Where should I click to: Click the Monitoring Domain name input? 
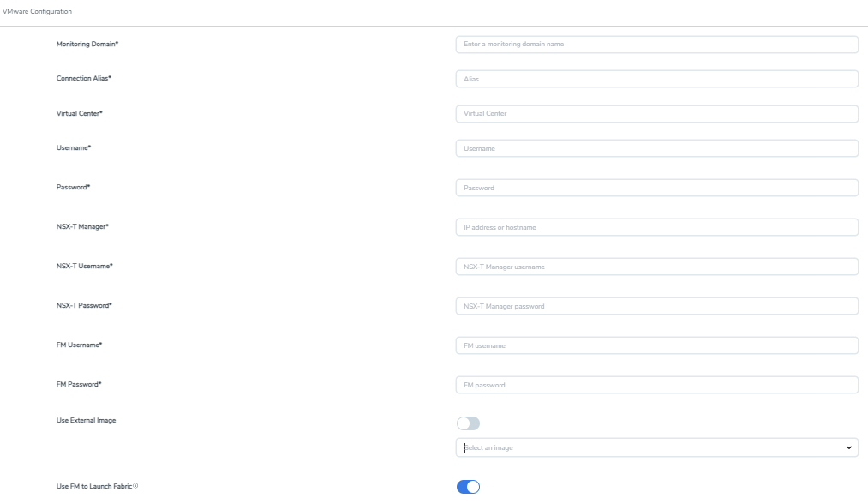pos(656,45)
